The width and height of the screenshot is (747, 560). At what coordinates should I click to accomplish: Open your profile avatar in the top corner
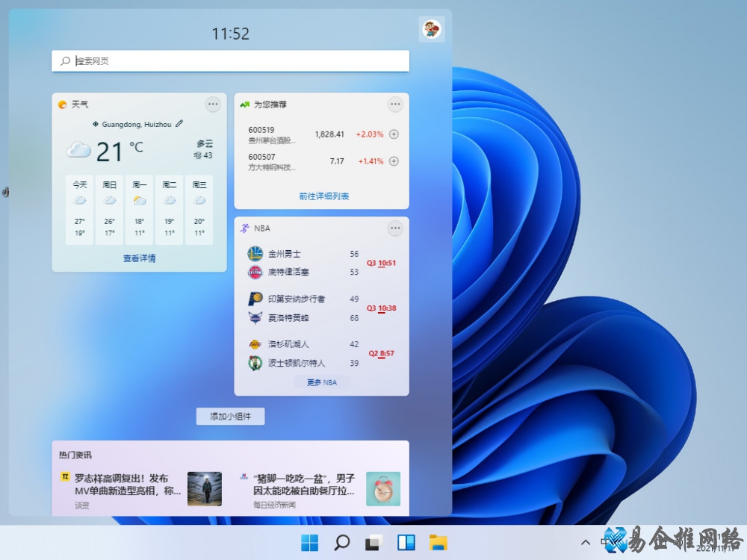click(431, 28)
